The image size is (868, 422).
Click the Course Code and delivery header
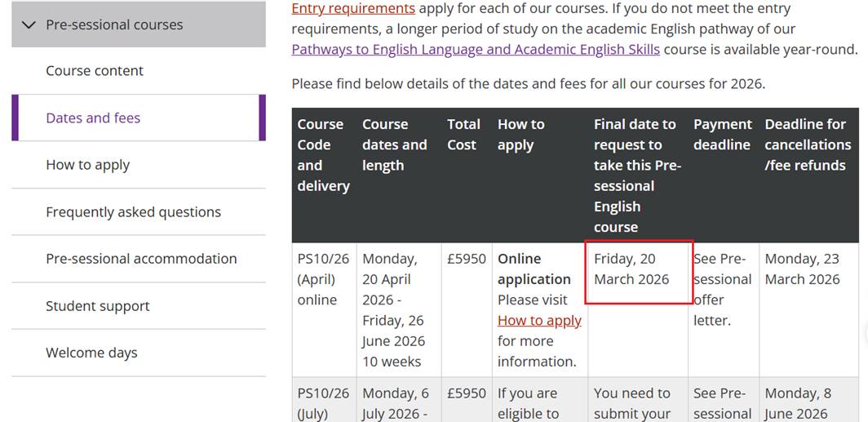click(323, 155)
